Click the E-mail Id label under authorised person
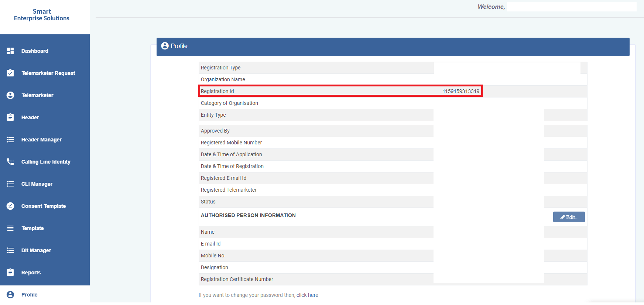644x305 pixels. 210,244
